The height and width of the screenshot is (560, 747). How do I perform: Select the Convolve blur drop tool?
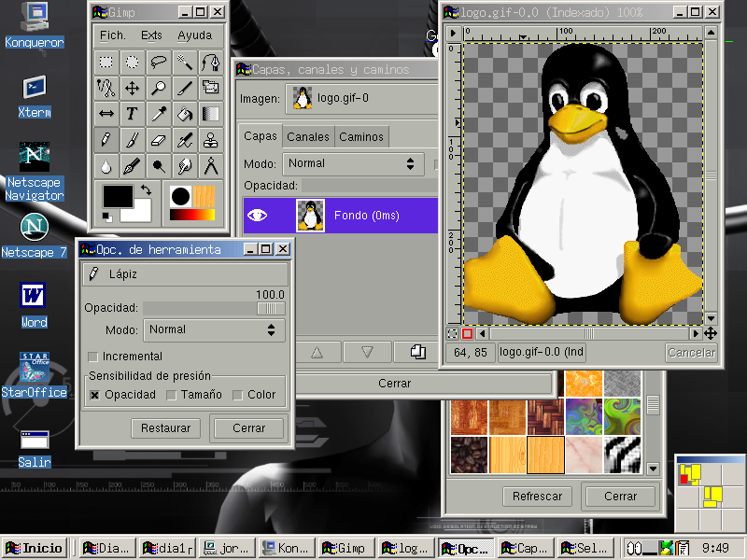[x=106, y=166]
